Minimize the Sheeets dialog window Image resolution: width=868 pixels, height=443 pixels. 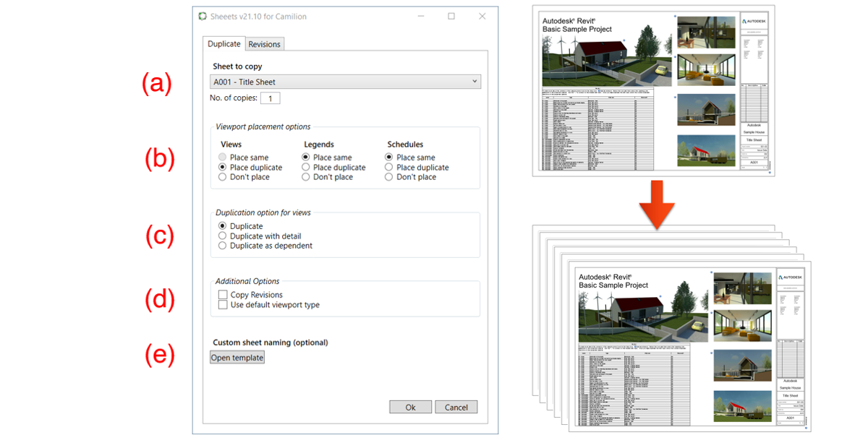pyautogui.click(x=420, y=16)
